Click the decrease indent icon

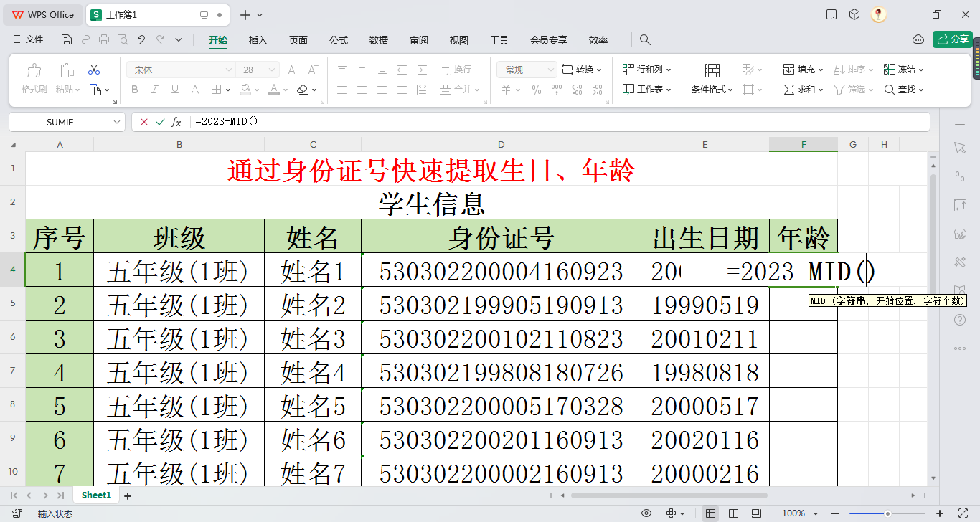tap(402, 70)
